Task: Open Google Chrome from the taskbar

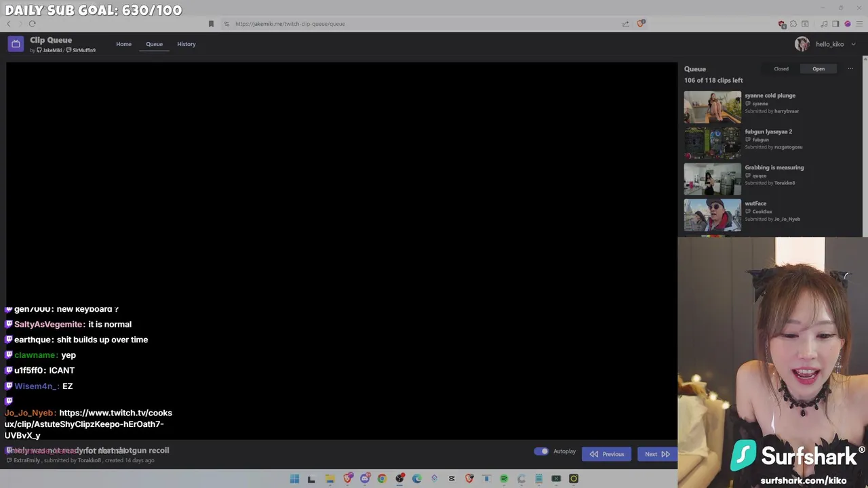Action: click(x=382, y=479)
